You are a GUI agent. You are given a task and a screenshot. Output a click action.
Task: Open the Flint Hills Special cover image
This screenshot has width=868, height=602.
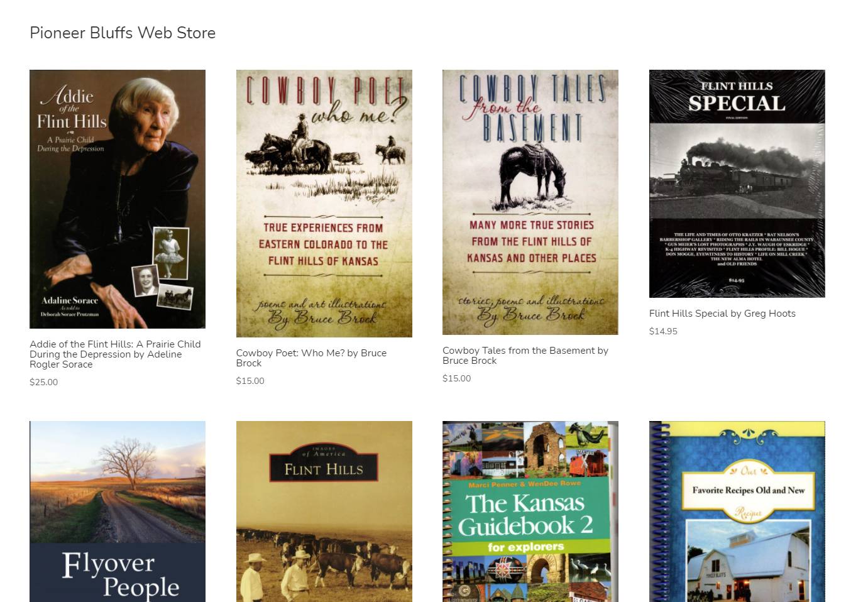(737, 183)
